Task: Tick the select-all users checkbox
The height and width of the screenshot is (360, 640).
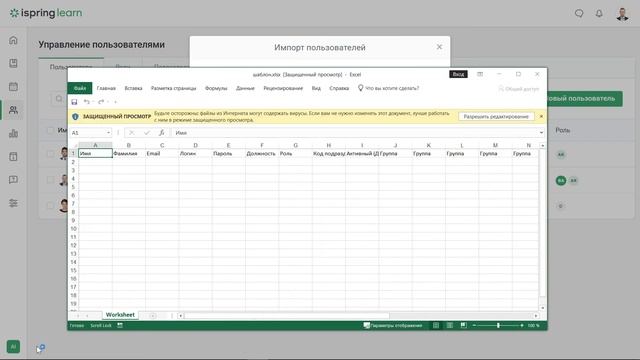Action: [x=50, y=130]
